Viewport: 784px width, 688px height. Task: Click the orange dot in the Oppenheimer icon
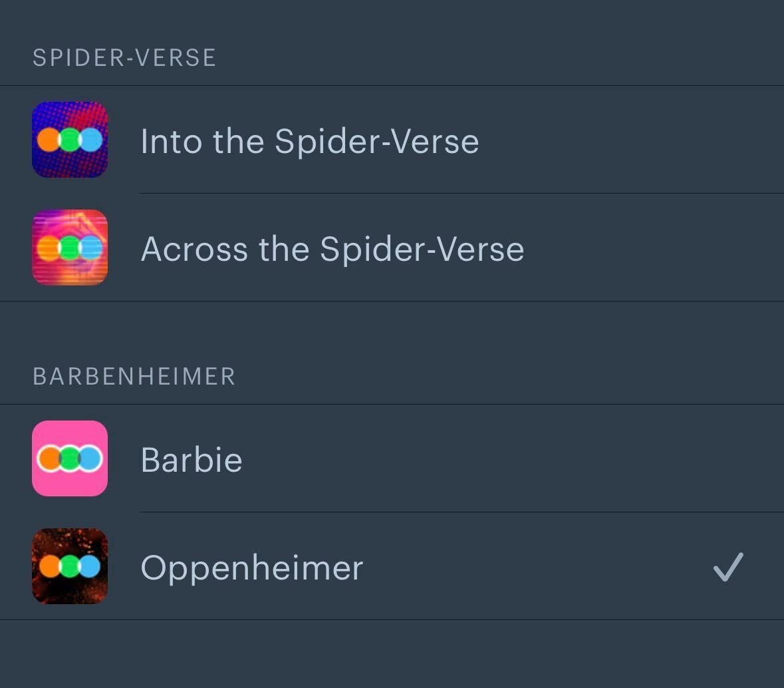(x=49, y=566)
